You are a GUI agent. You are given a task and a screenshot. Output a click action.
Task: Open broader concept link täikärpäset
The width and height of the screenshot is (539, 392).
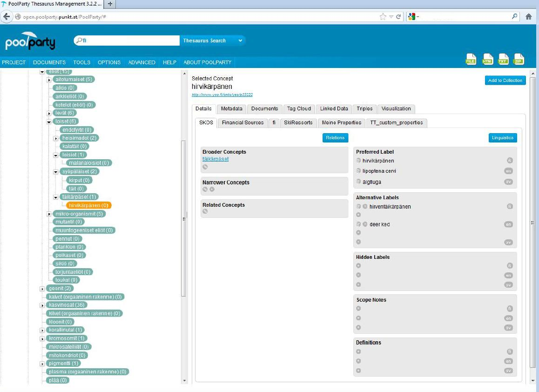pyautogui.click(x=216, y=159)
